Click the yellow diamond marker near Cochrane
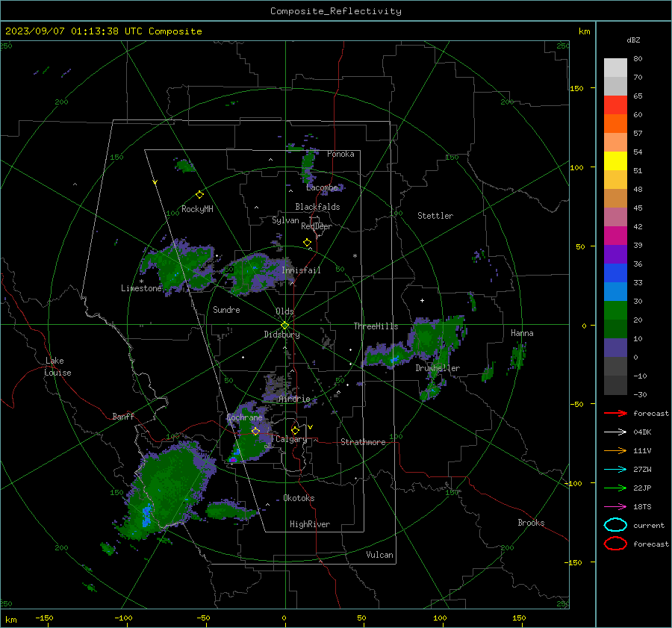Image resolution: width=672 pixels, height=628 pixels. (255, 431)
